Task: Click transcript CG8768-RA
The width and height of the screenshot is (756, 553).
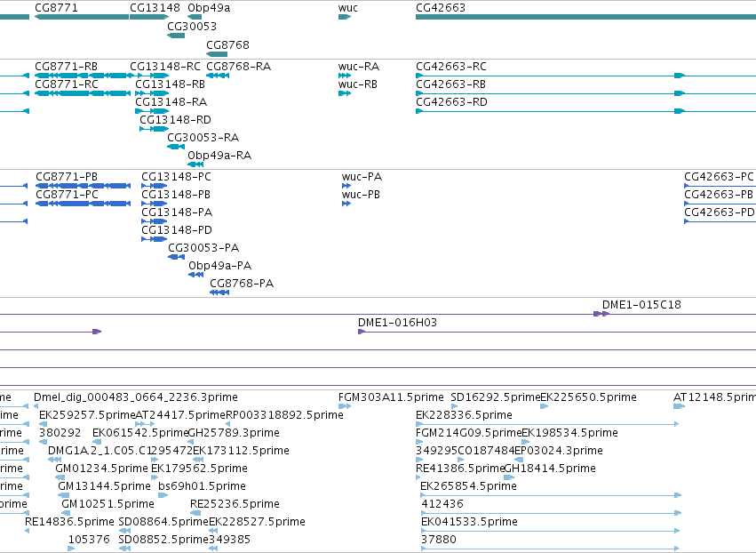Action: click(239, 66)
